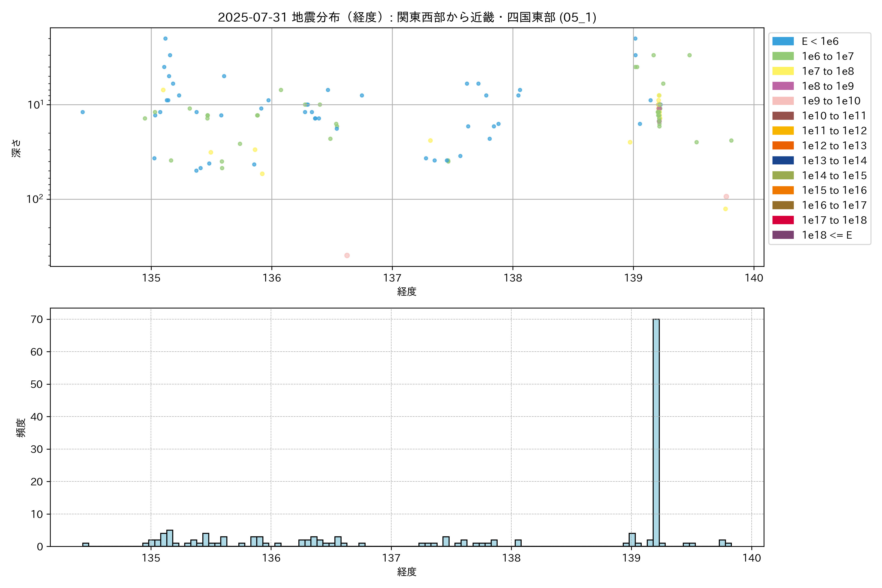Click the green 1e6 to 1e7 swatch
The height and width of the screenshot is (588, 882).
[x=783, y=56]
